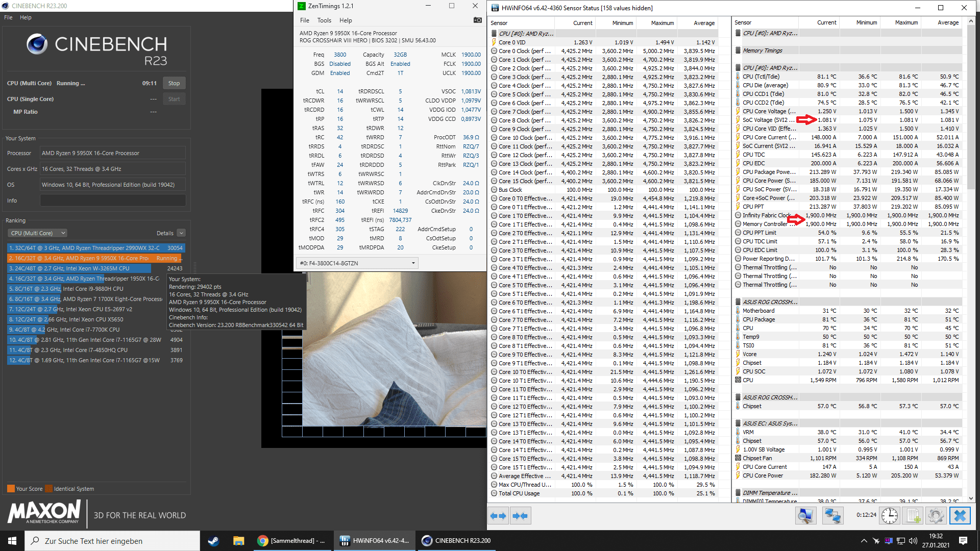This screenshot has width=980, height=551.
Task: Open ZenTimings Help menu
Action: 346,20
